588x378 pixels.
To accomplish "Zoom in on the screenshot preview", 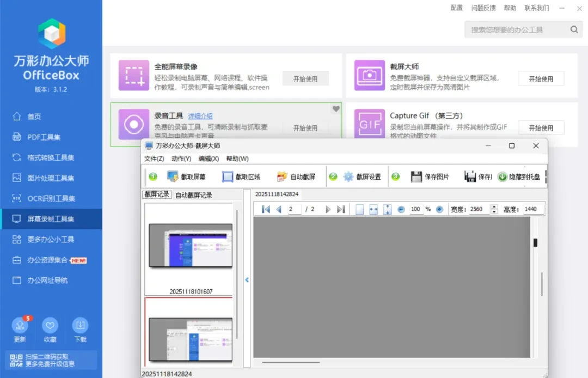I will click(439, 209).
